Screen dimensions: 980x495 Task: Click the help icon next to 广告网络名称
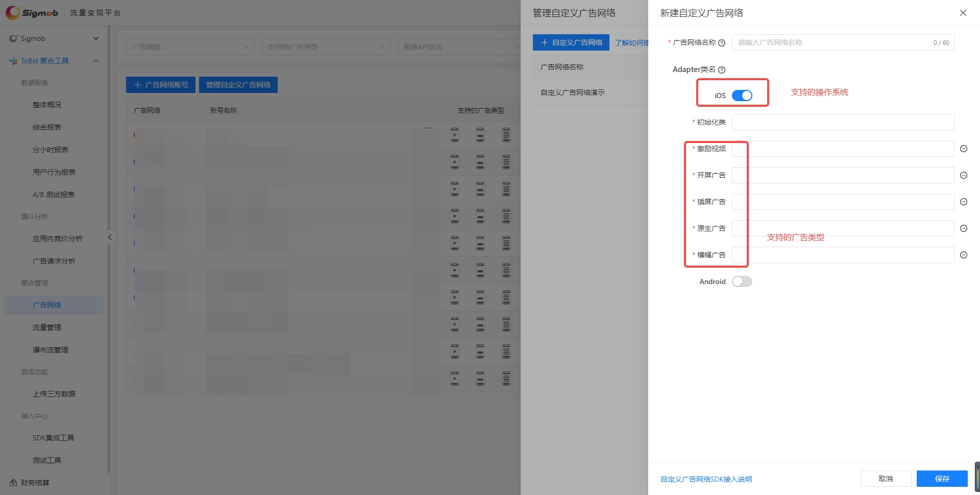[x=722, y=43]
